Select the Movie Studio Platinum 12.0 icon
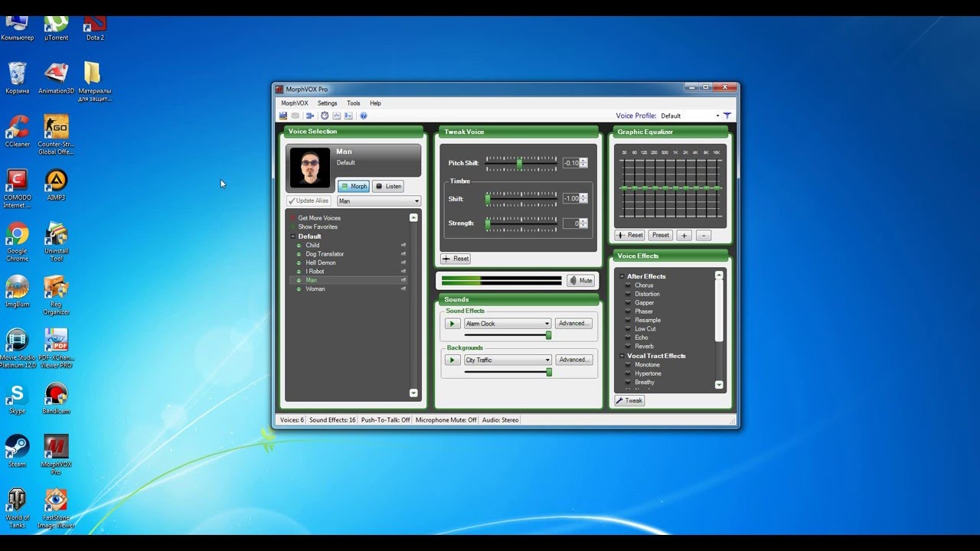 tap(18, 348)
